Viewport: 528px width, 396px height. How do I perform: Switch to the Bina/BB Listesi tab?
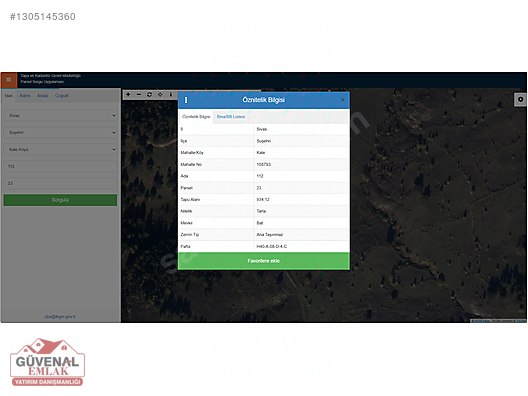pyautogui.click(x=231, y=117)
